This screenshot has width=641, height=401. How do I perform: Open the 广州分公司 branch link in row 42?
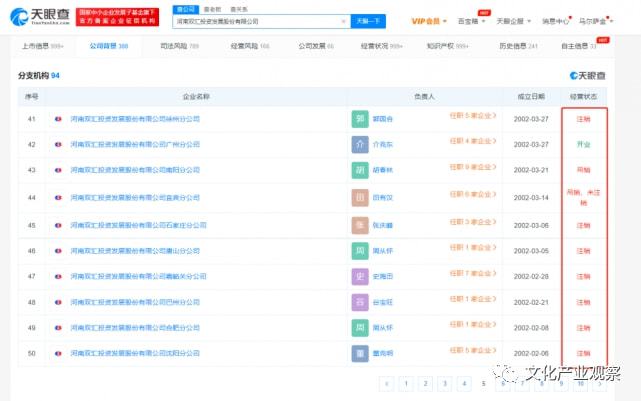click(135, 144)
